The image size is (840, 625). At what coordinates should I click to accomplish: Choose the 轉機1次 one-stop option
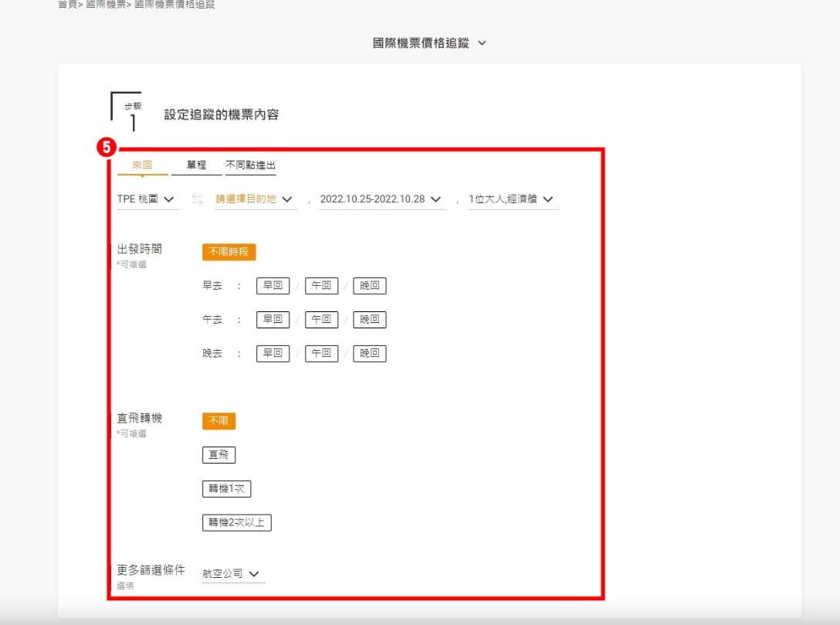[x=226, y=489]
